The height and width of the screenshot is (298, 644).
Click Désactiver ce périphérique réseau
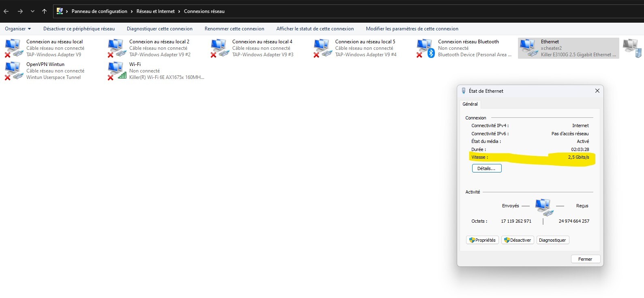coord(79,29)
